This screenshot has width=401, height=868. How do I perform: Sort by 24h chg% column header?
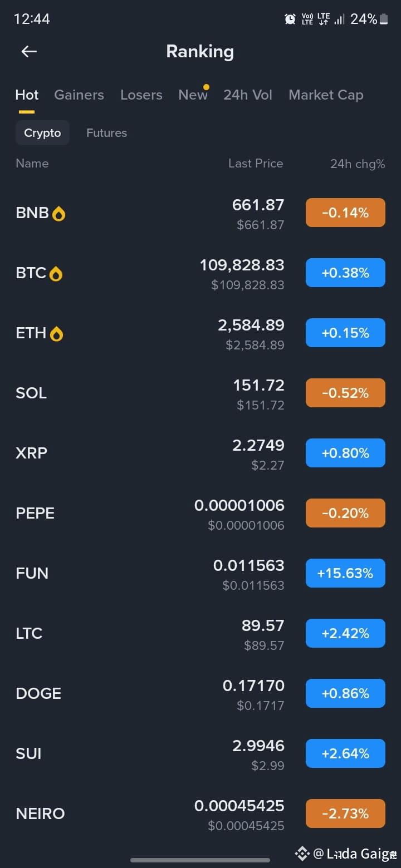click(358, 164)
